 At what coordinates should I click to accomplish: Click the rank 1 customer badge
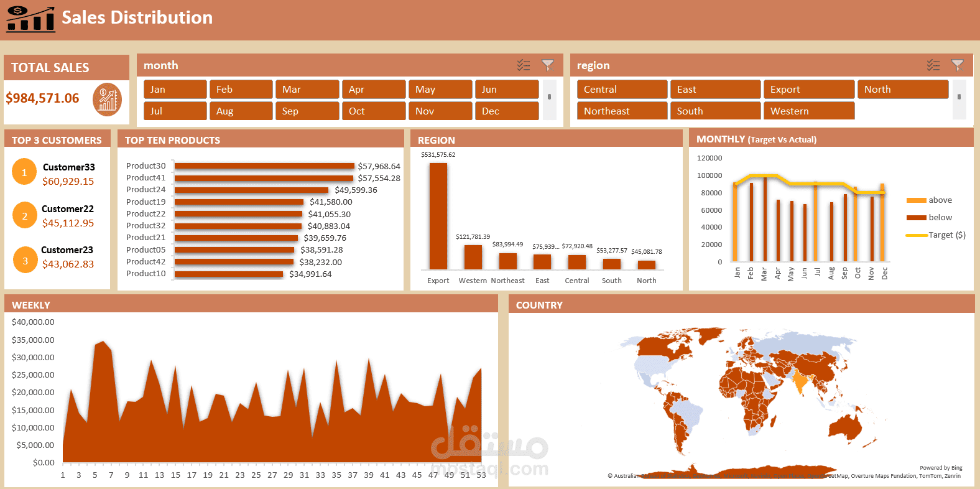coord(24,172)
